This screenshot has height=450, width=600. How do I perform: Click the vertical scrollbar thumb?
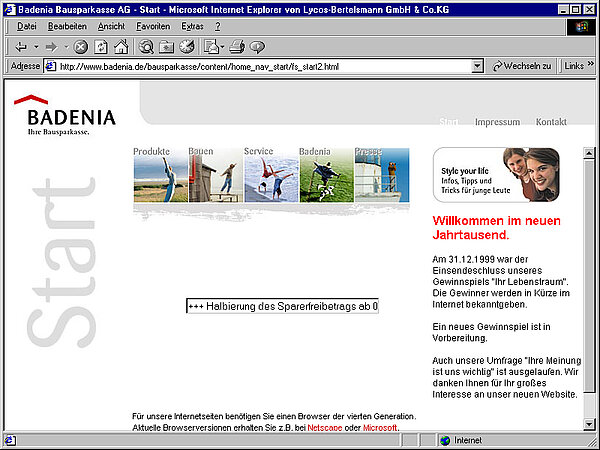[x=589, y=276]
